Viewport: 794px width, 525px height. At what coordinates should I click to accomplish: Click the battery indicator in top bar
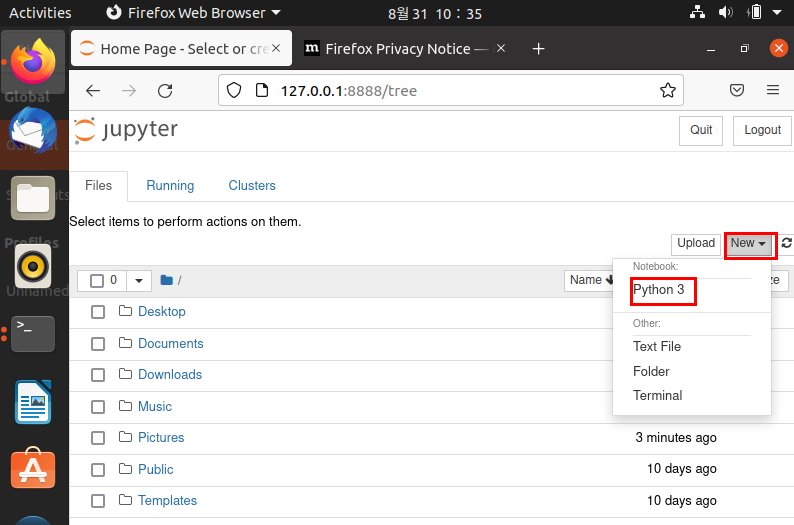click(x=754, y=12)
